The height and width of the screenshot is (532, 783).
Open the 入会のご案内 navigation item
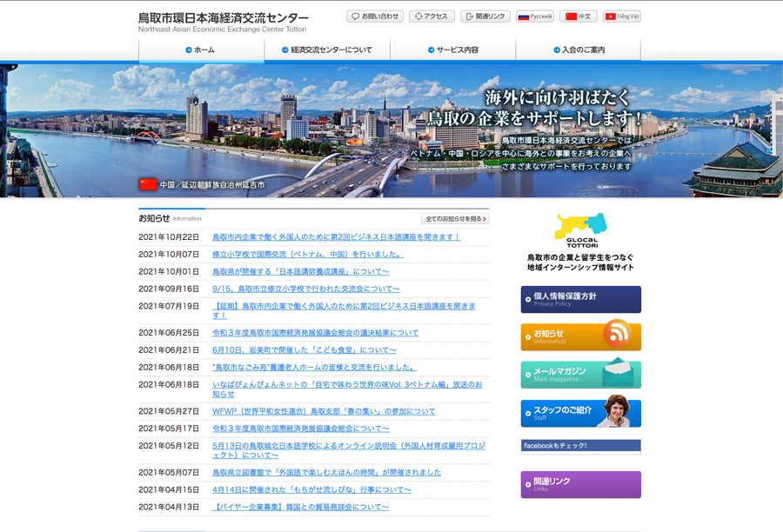[x=579, y=50]
